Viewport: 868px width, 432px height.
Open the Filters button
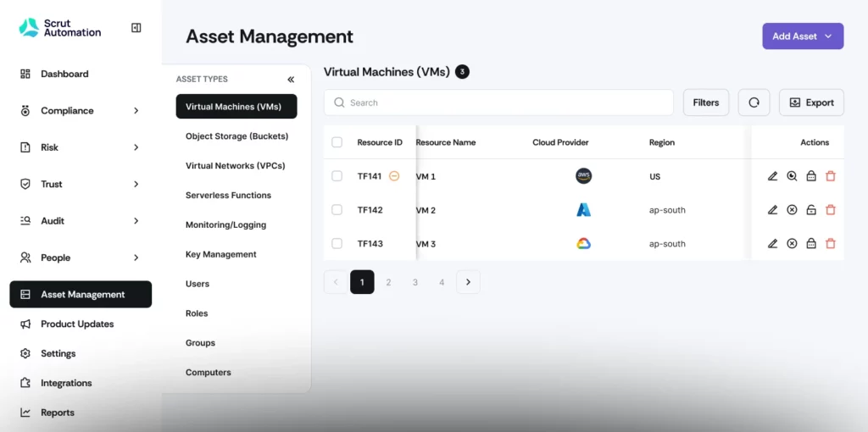[x=706, y=102]
